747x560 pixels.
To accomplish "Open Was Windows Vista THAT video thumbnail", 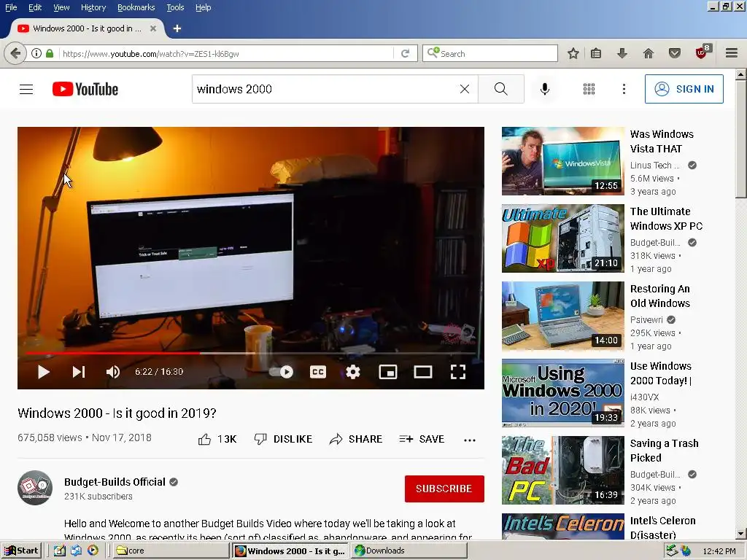I will pyautogui.click(x=562, y=161).
